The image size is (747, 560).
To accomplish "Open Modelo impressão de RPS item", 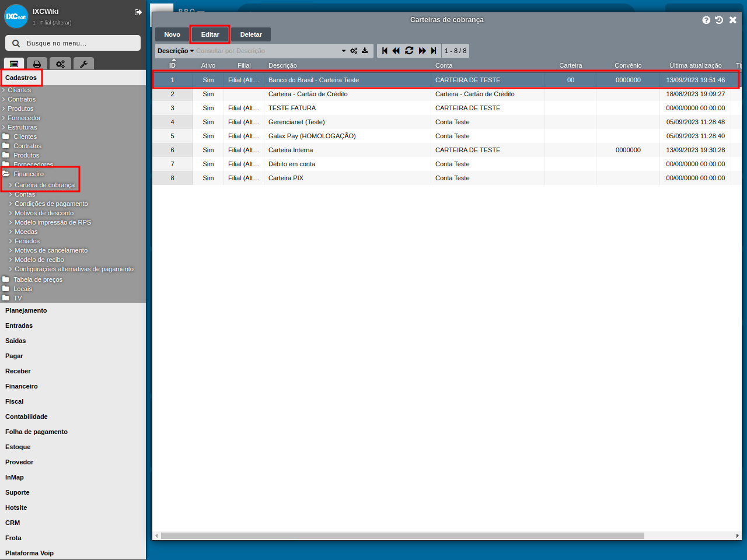I will pyautogui.click(x=53, y=222).
